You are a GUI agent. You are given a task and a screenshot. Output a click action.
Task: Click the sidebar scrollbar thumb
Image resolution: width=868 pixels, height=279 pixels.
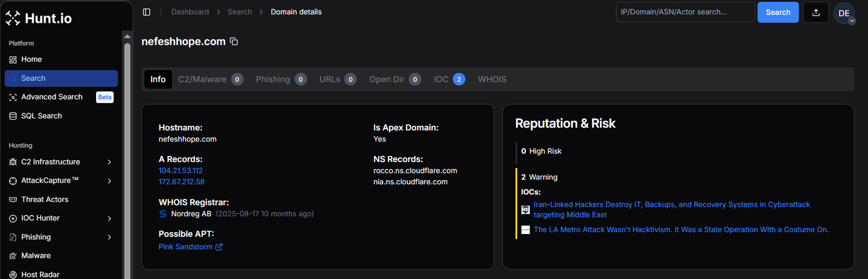(x=127, y=161)
